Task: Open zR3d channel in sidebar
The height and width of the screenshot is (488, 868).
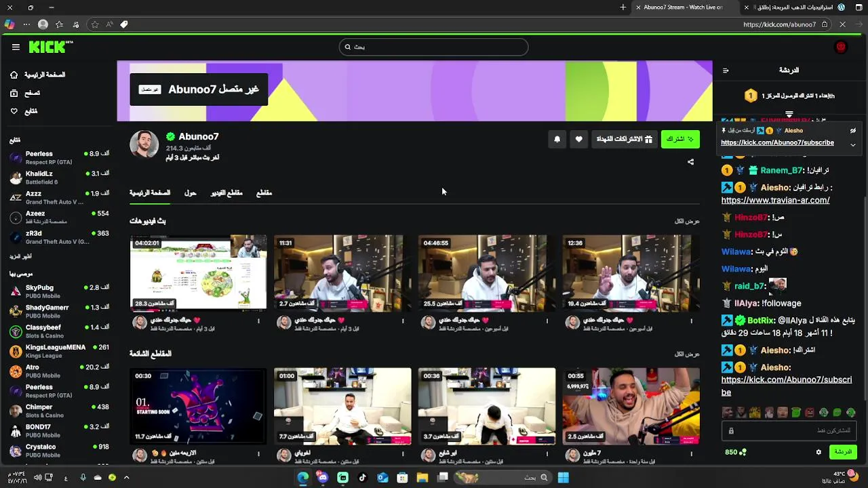Action: point(59,237)
